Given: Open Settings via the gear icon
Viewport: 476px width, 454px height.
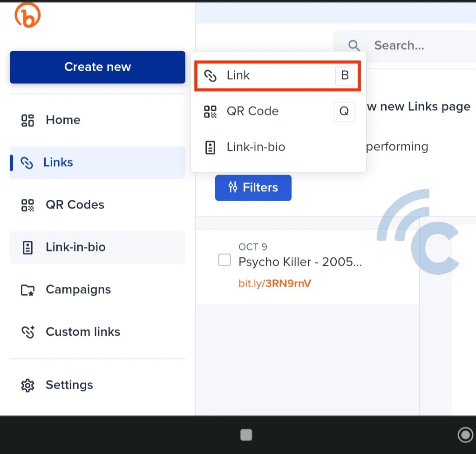Looking at the screenshot, I should tap(27, 385).
